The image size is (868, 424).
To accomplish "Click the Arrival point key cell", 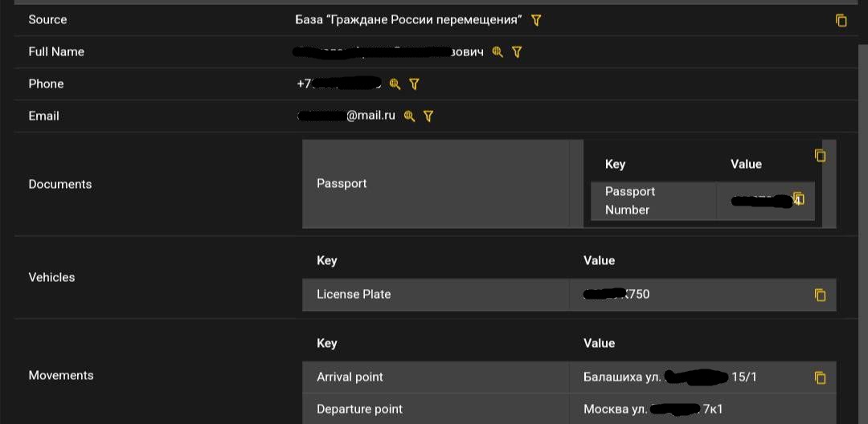I will point(436,377).
